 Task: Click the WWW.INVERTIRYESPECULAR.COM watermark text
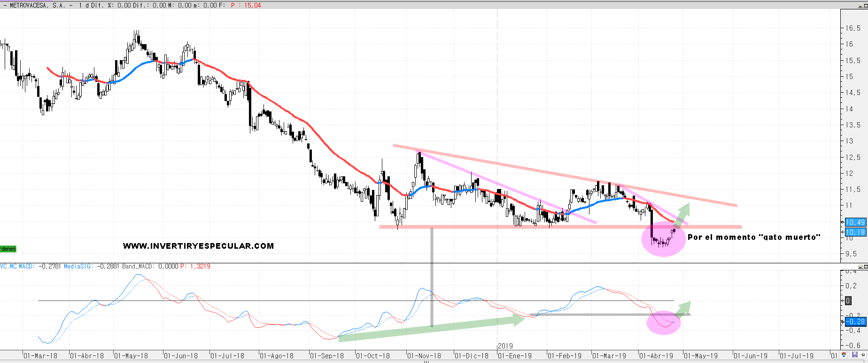pyautogui.click(x=198, y=246)
